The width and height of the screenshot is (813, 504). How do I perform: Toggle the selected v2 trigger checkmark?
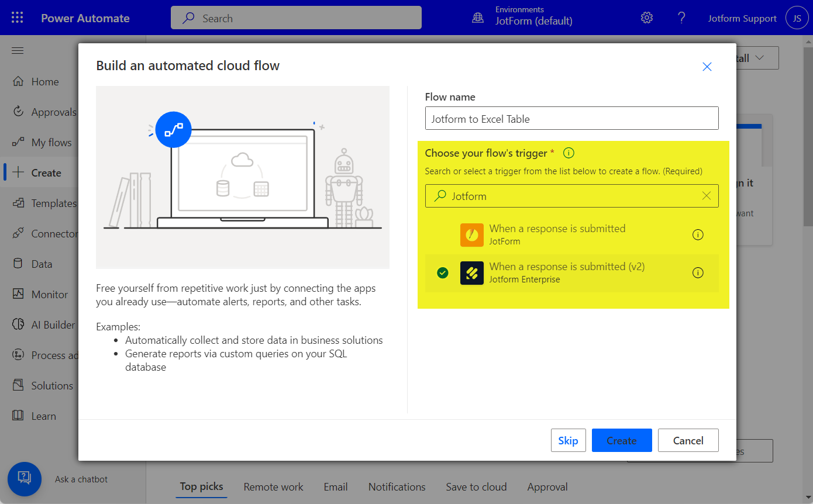pyautogui.click(x=443, y=272)
